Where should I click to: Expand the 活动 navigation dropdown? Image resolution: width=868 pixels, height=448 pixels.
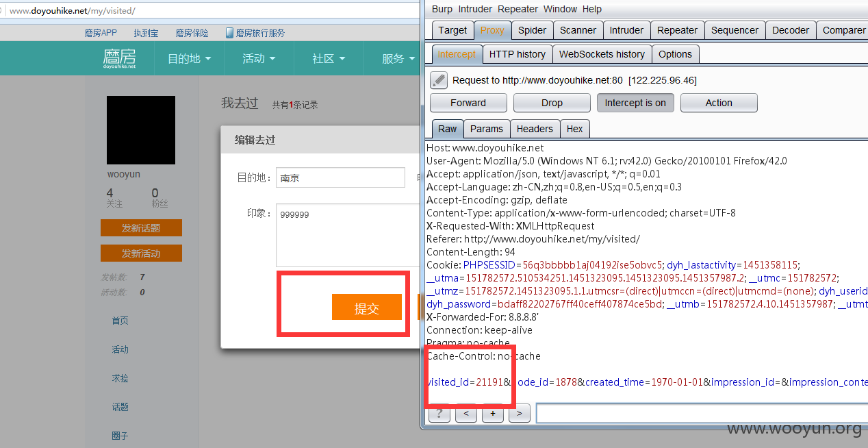[x=259, y=59]
